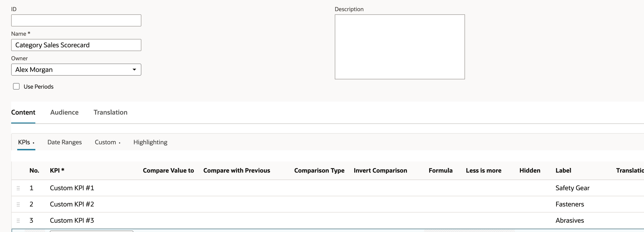644x232 pixels.
Task: Click the No. column header
Action: click(x=34, y=170)
